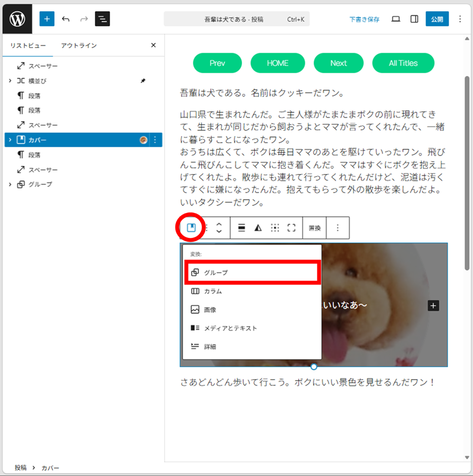Click the 下書き保存 link

(364, 20)
